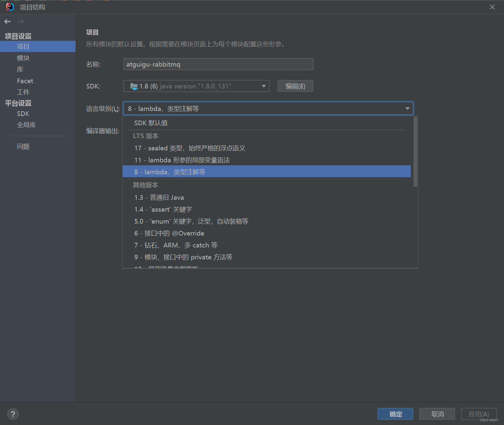Open the SDK dropdown showing 1.8 (6)
This screenshot has width=504, height=425.
pyautogui.click(x=196, y=86)
